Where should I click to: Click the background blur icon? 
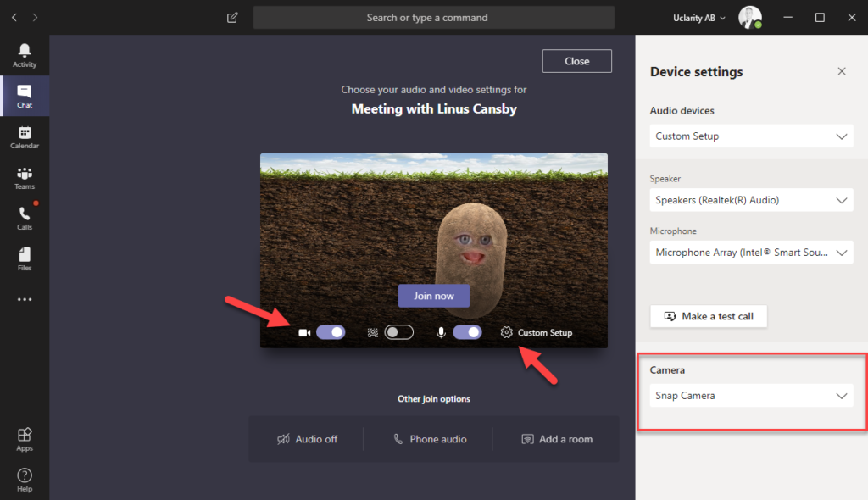pyautogui.click(x=373, y=333)
